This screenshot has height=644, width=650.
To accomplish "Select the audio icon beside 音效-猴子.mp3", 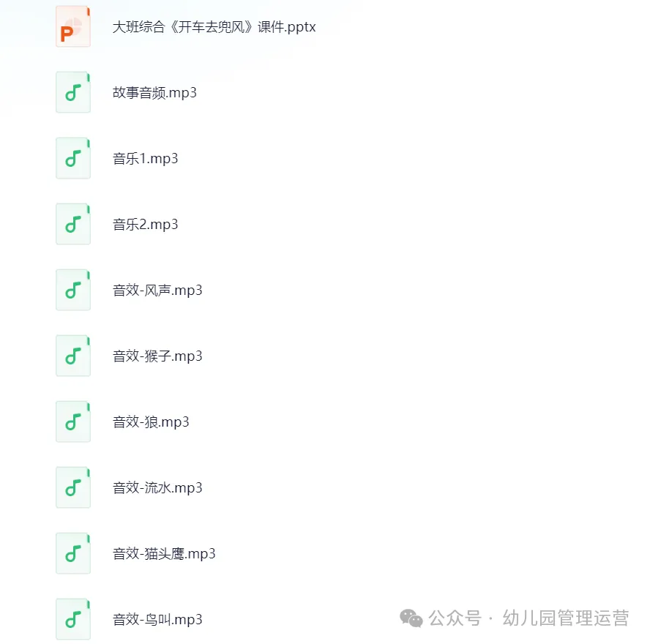I will [73, 356].
